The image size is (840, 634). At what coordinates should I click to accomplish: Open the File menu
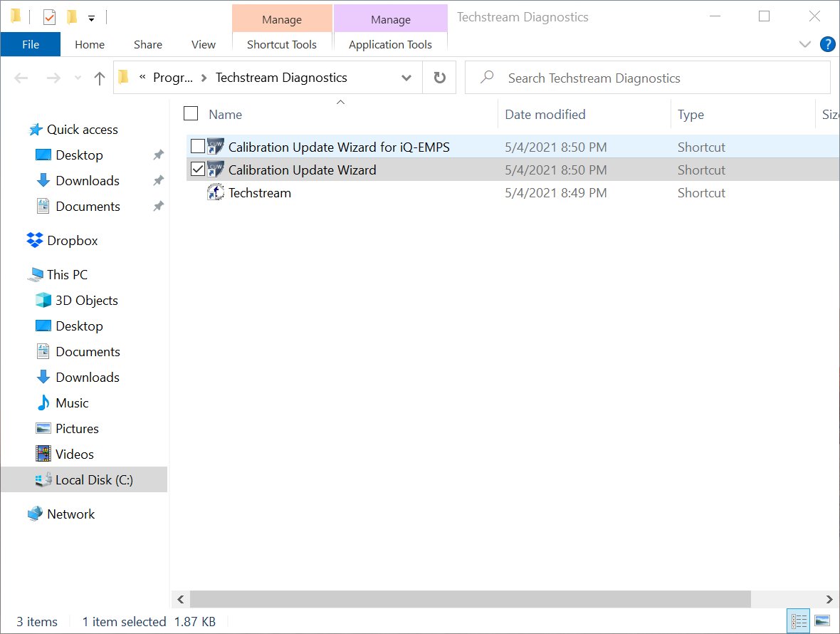31,44
